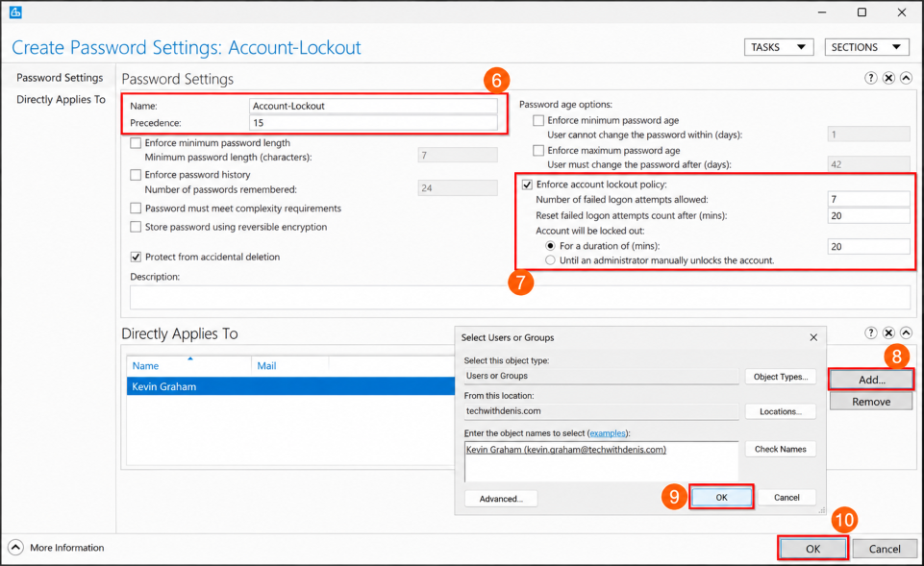The width and height of the screenshot is (924, 566).
Task: Check Password must meet complexity requirements
Action: [x=136, y=209]
